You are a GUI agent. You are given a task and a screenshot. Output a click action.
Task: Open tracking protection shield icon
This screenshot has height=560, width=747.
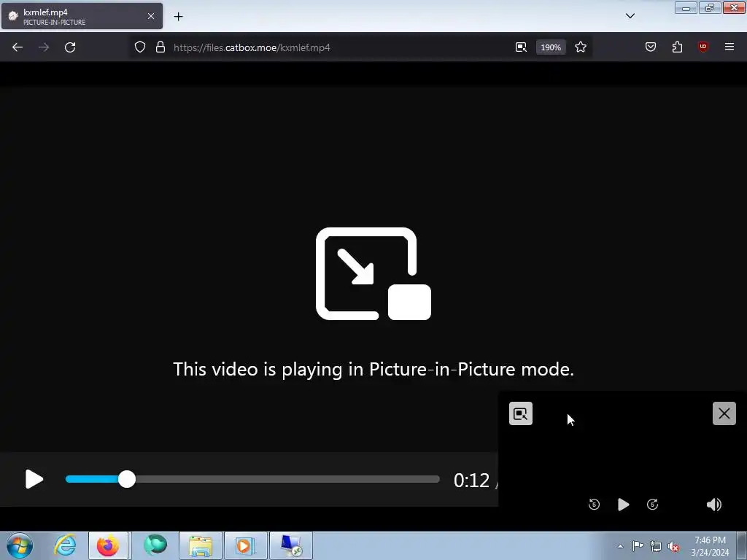click(x=139, y=47)
